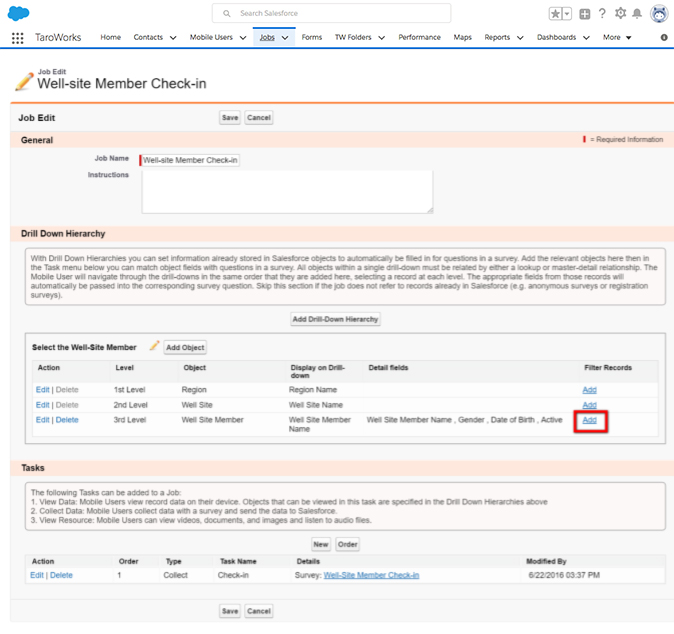This screenshot has height=634, width=674.
Task: Click the Salesforce cloud logo
Action: point(18,13)
